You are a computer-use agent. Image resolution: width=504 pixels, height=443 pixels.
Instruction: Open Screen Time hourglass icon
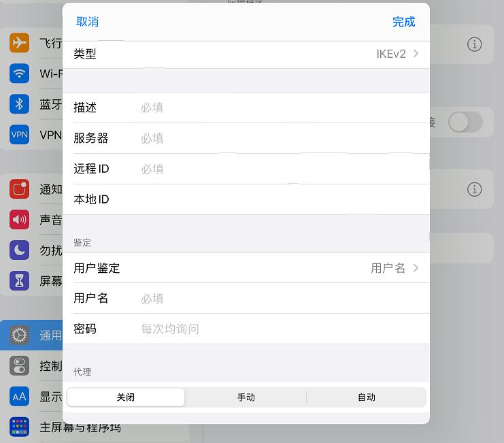(x=19, y=280)
